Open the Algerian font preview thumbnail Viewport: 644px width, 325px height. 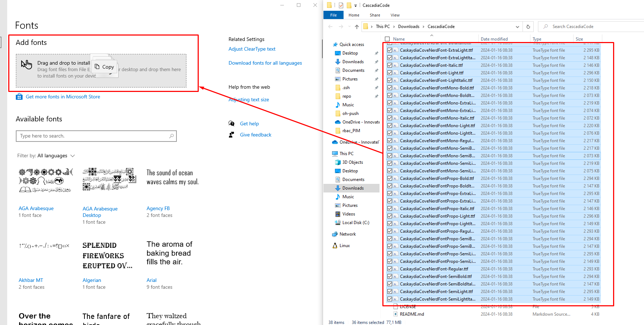(x=107, y=256)
